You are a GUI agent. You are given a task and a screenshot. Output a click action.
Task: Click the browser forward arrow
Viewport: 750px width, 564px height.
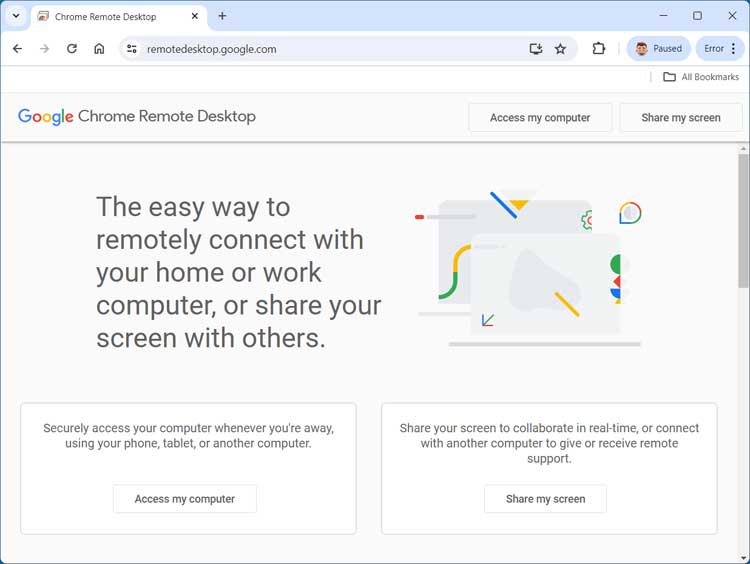pos(44,49)
